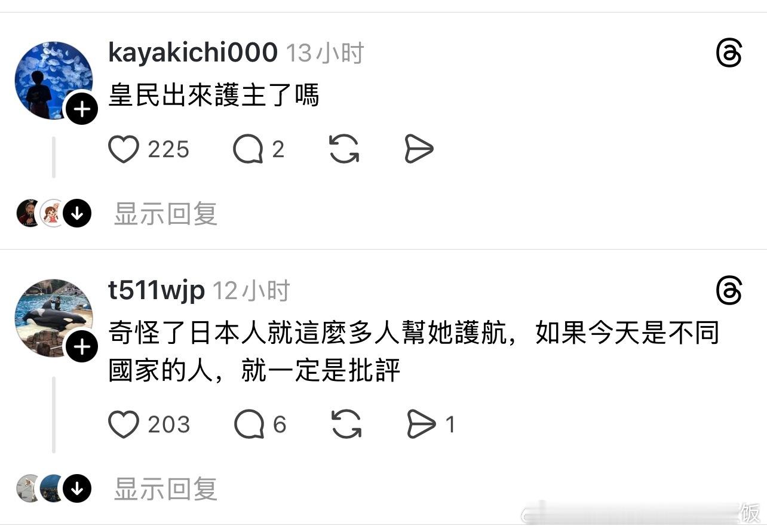
Task: View t511wjp's orca avatar picture
Action: (53, 318)
